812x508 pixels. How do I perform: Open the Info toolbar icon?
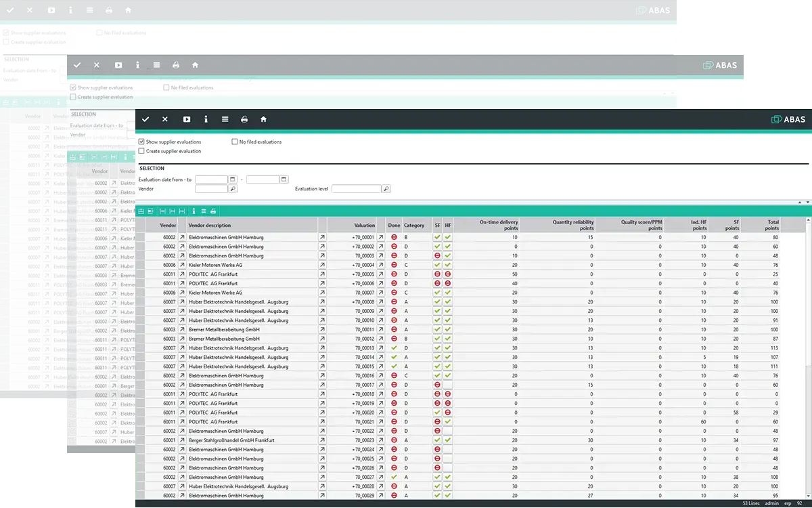point(206,119)
